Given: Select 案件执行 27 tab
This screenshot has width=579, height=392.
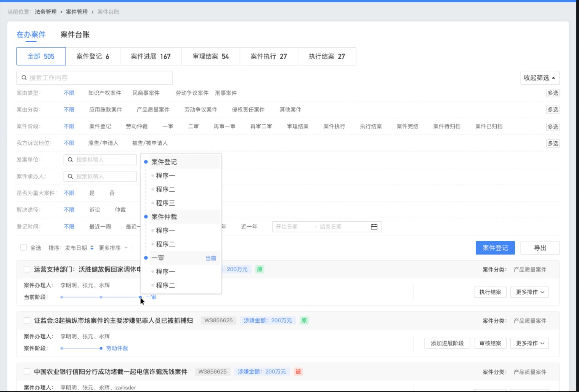Looking at the screenshot, I should pos(269,56).
